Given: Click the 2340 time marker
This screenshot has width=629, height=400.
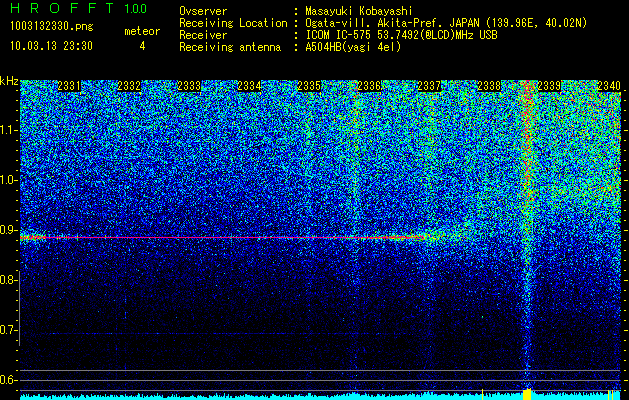Looking at the screenshot, I should click(609, 86).
